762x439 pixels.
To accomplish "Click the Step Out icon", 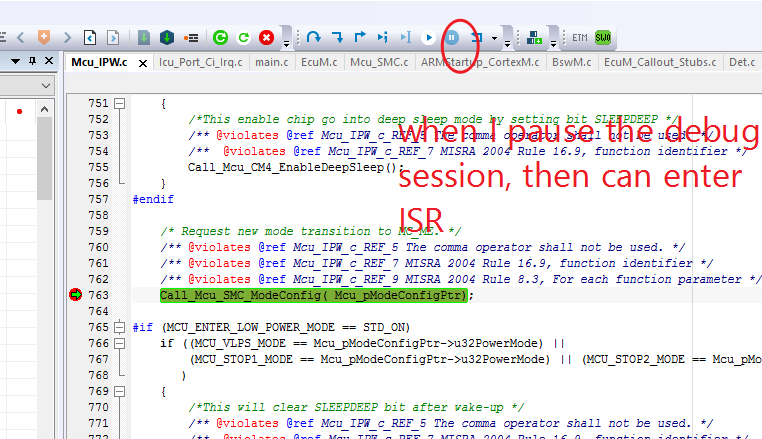I will click(x=360, y=37).
